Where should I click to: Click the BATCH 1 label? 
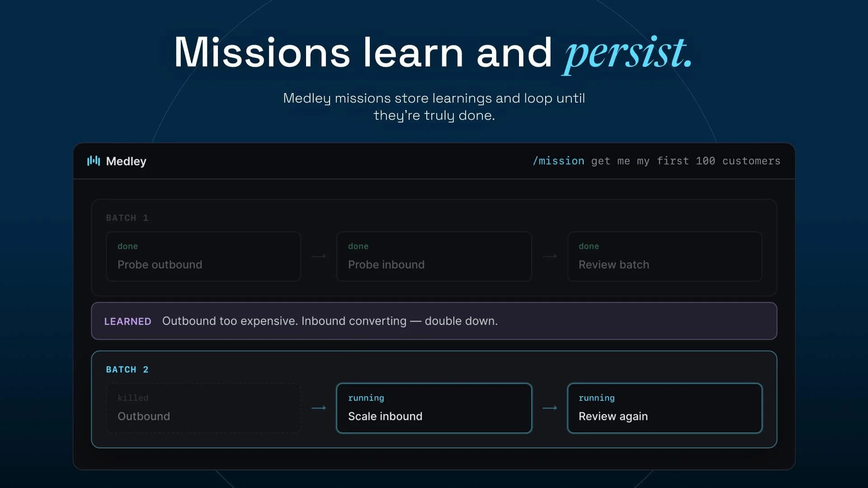point(127,218)
